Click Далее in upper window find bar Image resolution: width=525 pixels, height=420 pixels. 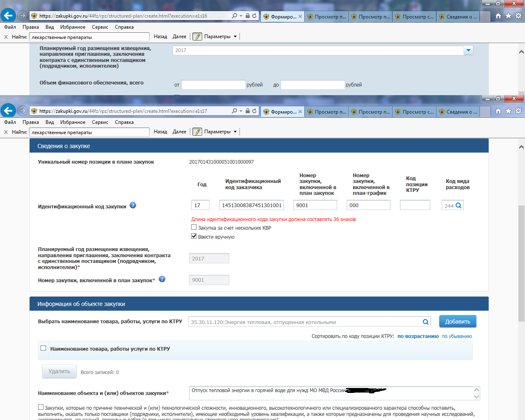coord(180,37)
